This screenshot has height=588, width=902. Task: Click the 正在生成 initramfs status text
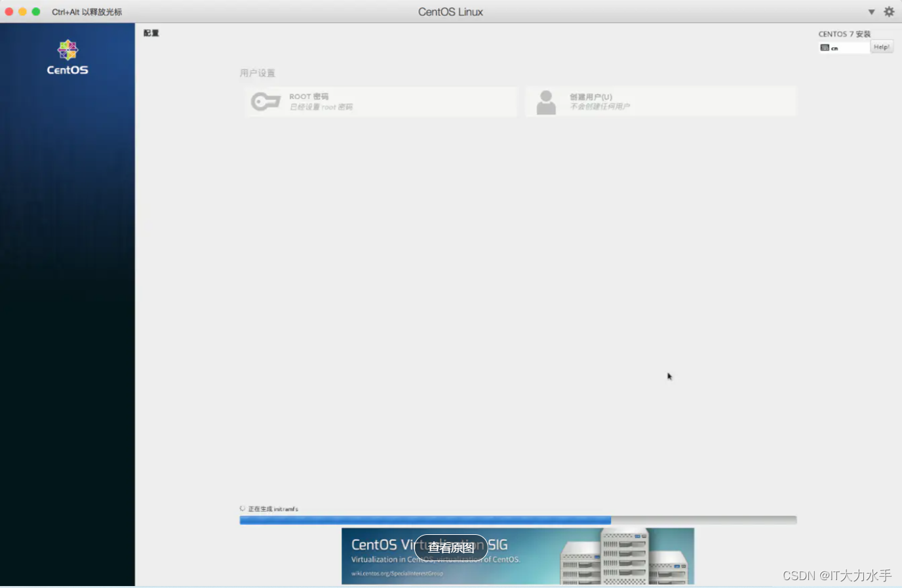point(273,509)
